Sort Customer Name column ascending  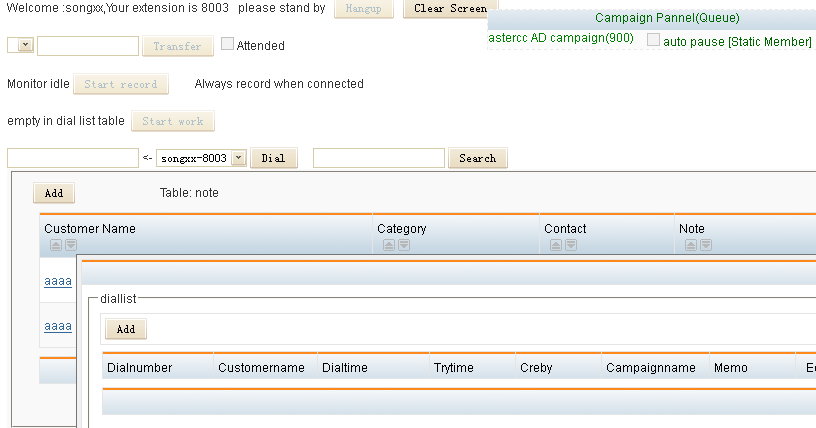point(56,245)
